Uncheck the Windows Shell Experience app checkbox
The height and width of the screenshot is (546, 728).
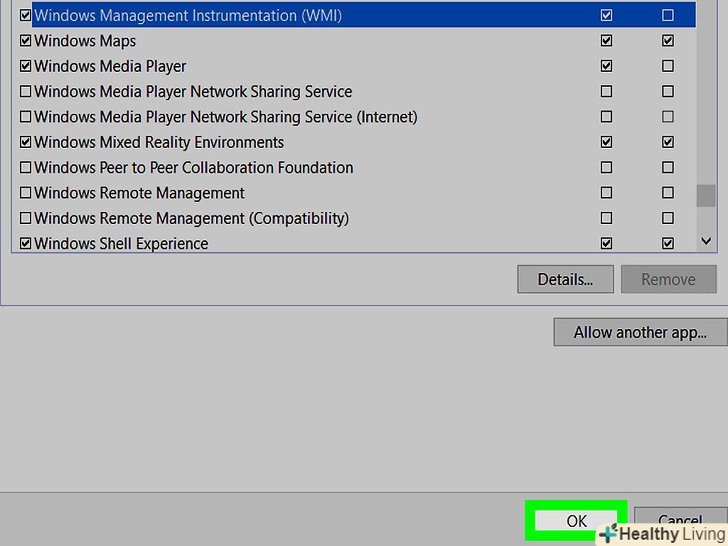click(26, 243)
